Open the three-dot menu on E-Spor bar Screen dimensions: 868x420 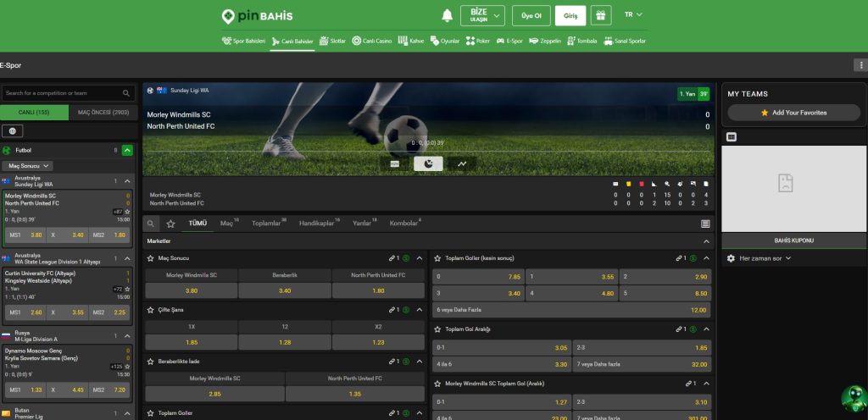coord(860,65)
